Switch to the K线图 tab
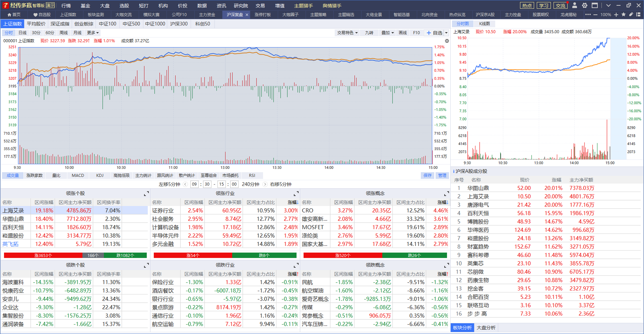The image size is (644, 334). click(x=484, y=23)
